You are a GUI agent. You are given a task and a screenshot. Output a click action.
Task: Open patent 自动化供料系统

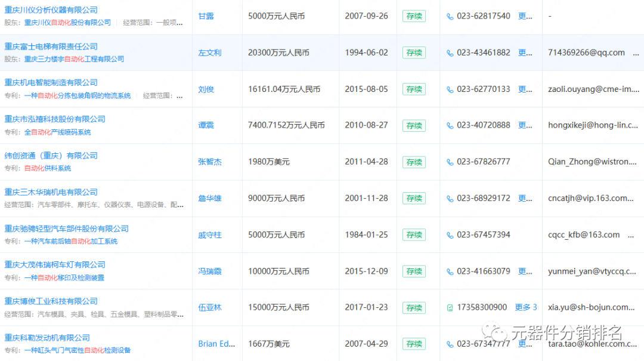(x=48, y=168)
